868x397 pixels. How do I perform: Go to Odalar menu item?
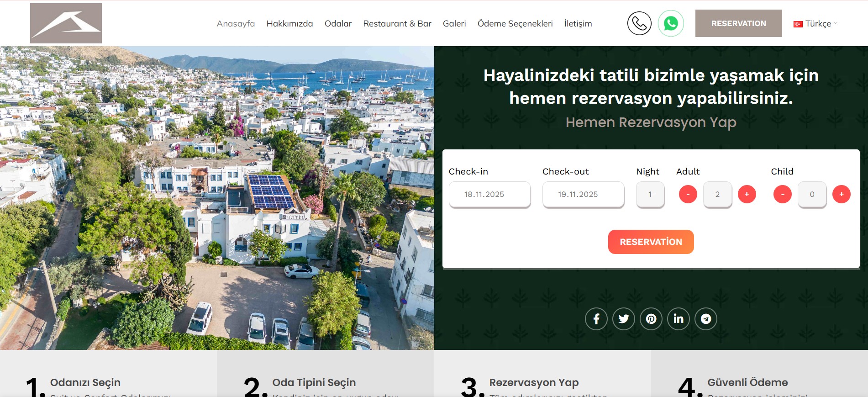click(338, 24)
